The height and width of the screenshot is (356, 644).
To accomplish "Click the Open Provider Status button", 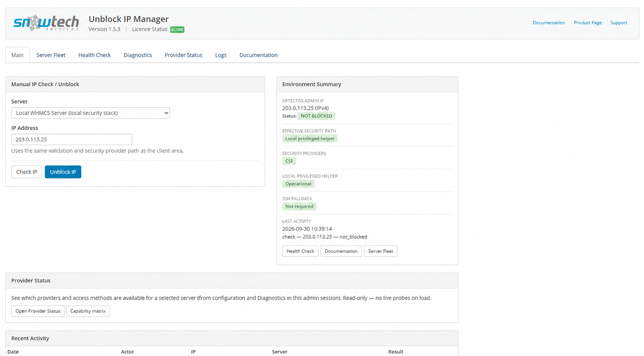I will coord(38,311).
